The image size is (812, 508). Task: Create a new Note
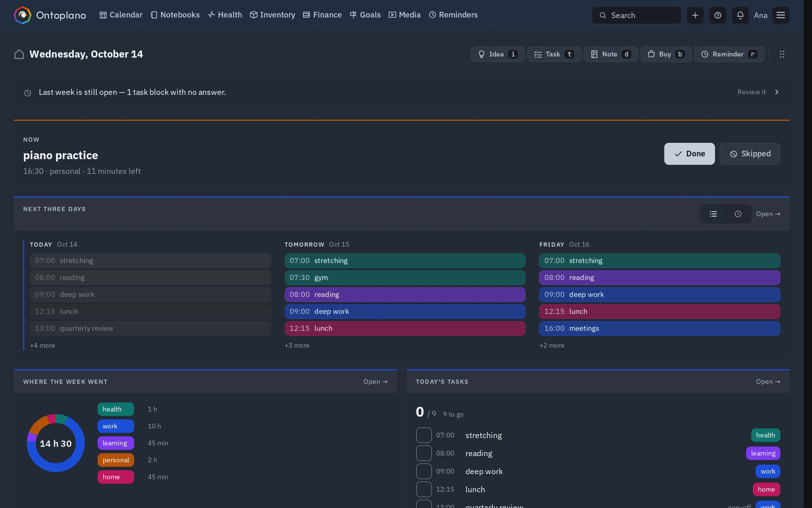611,54
